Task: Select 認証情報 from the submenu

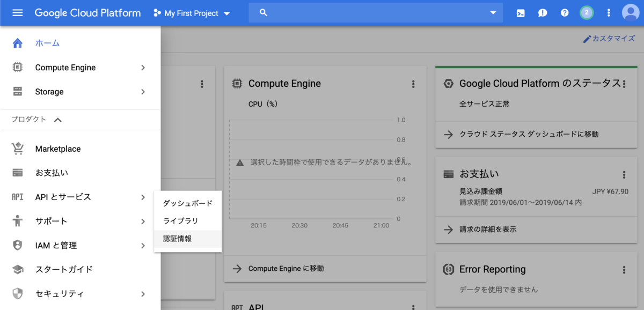Action: click(188, 239)
